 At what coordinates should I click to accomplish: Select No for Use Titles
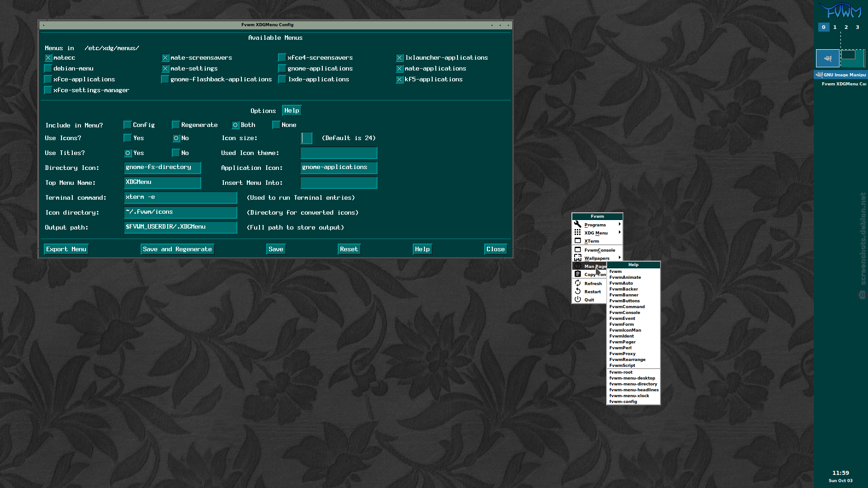(176, 153)
